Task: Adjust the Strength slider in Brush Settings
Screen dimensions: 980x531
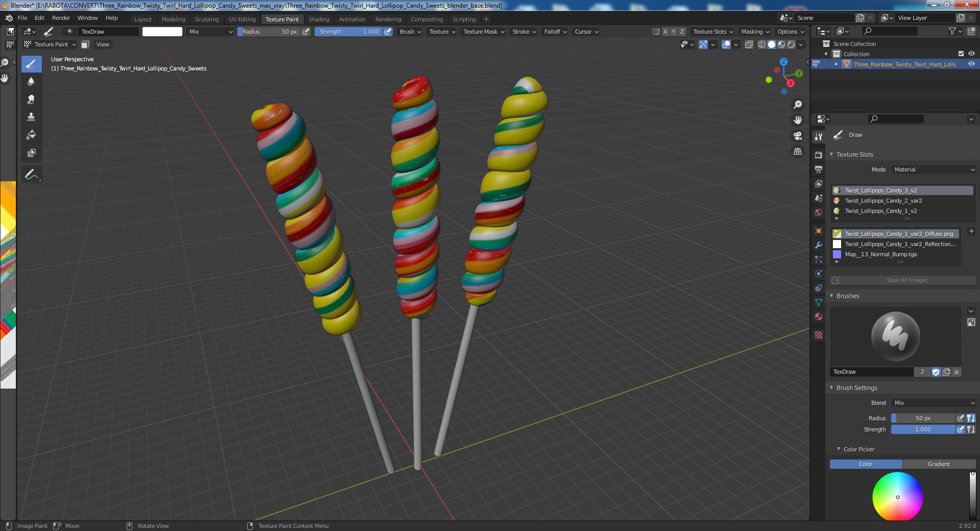Action: click(923, 429)
